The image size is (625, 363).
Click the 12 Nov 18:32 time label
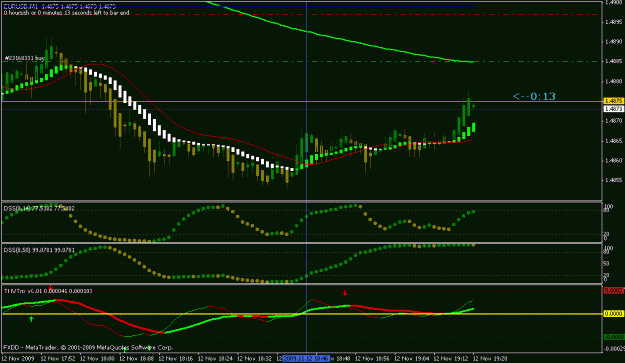[255, 359]
